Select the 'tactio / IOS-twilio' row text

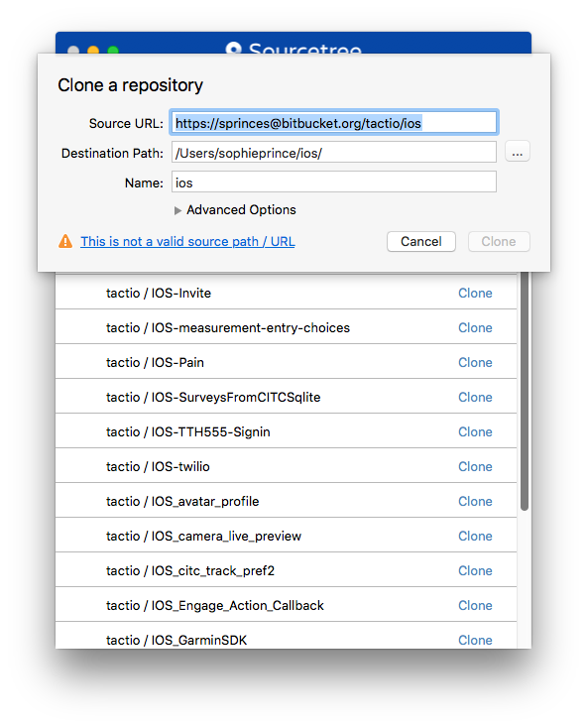tap(158, 466)
